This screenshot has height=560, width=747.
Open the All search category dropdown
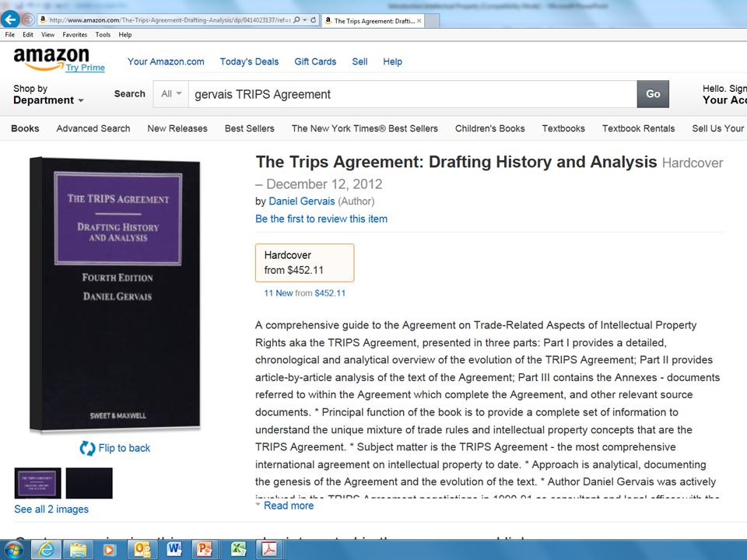tap(171, 94)
